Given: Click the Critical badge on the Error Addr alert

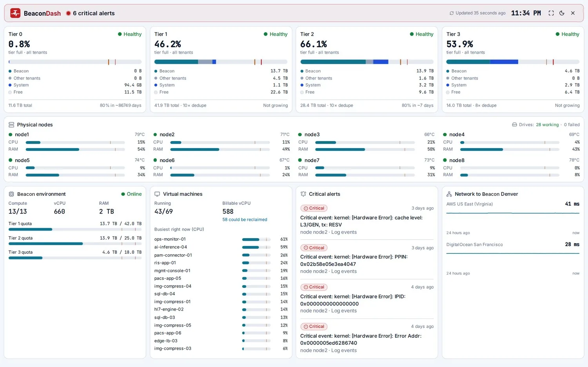Looking at the screenshot, I should [314, 327].
